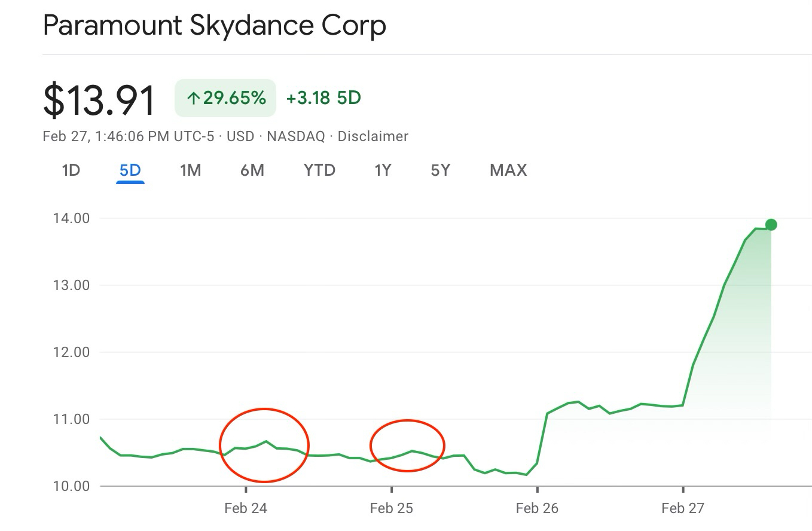The width and height of the screenshot is (812, 531).
Task: Switch to the 1M chart range
Action: tap(190, 170)
